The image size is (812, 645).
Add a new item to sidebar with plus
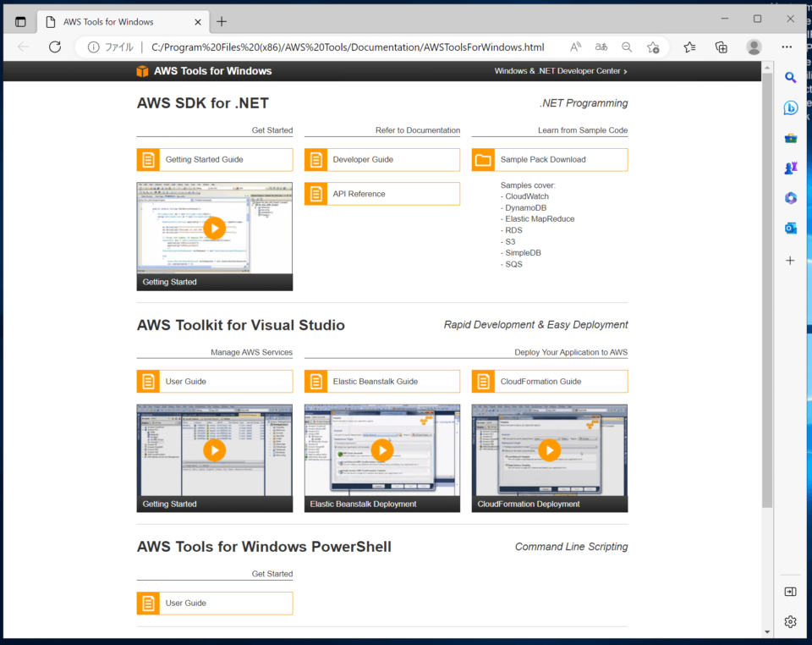point(790,260)
